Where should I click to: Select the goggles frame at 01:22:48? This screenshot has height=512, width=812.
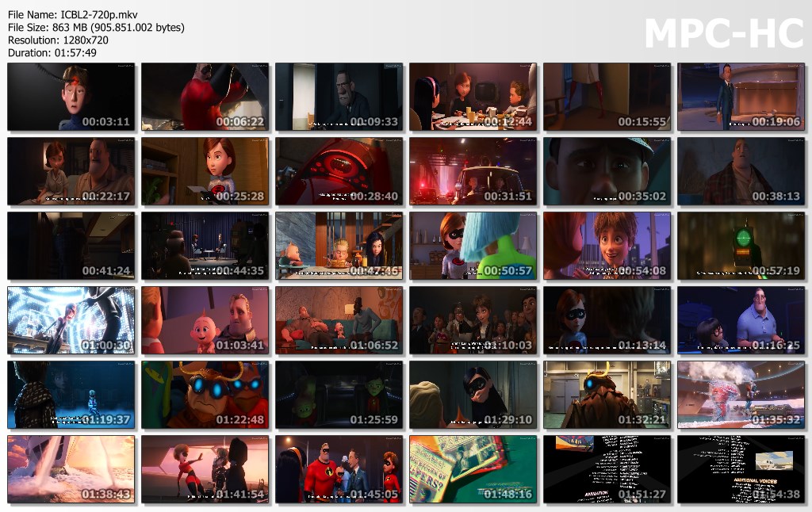[x=205, y=395]
